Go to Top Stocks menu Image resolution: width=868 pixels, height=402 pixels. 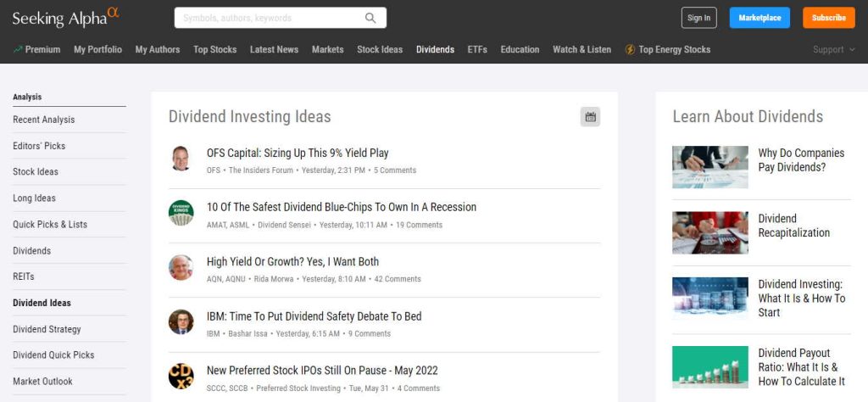click(214, 50)
